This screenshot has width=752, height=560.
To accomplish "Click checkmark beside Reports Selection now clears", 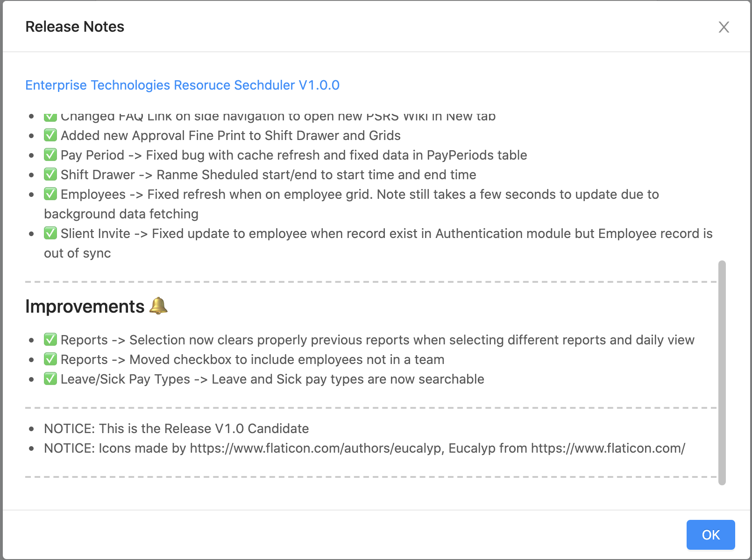I will (x=50, y=340).
